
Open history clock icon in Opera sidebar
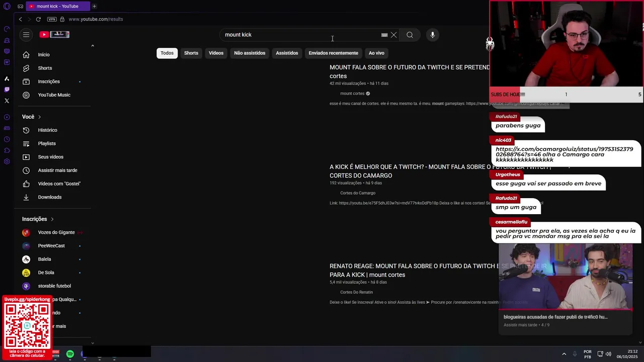(x=7, y=139)
